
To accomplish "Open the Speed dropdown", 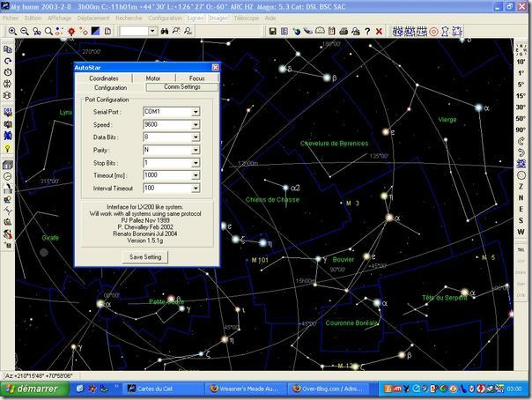I will click(x=196, y=125).
